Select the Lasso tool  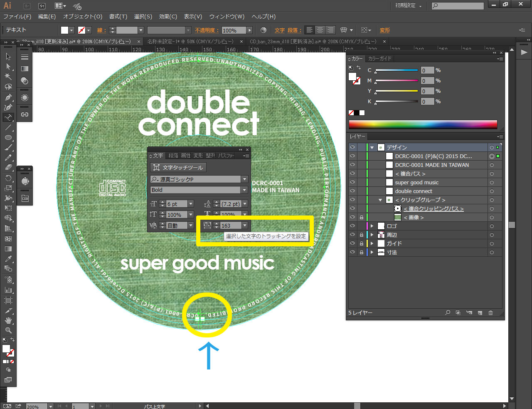tap(8, 87)
